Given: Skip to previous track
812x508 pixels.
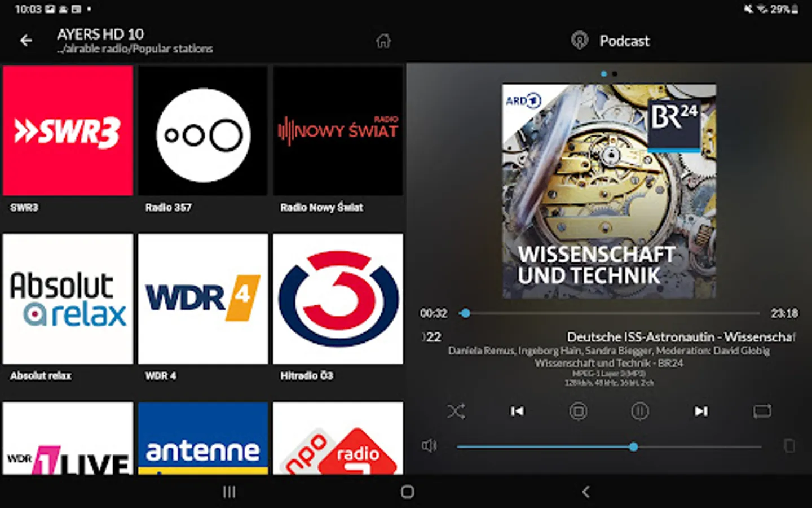Looking at the screenshot, I should coord(517,411).
